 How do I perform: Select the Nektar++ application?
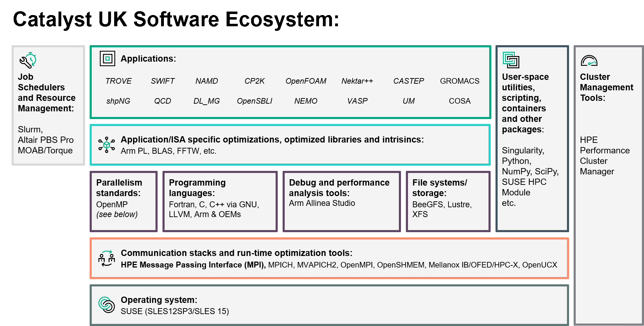(x=357, y=81)
